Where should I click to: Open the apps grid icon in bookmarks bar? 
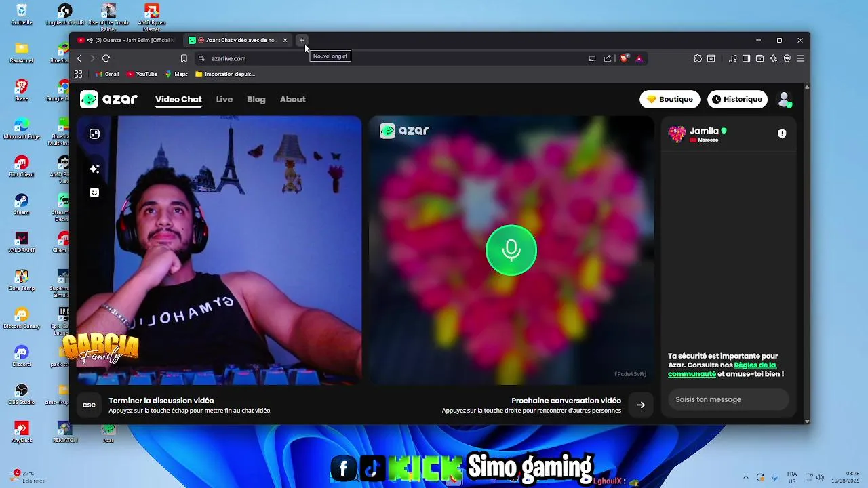[79, 74]
